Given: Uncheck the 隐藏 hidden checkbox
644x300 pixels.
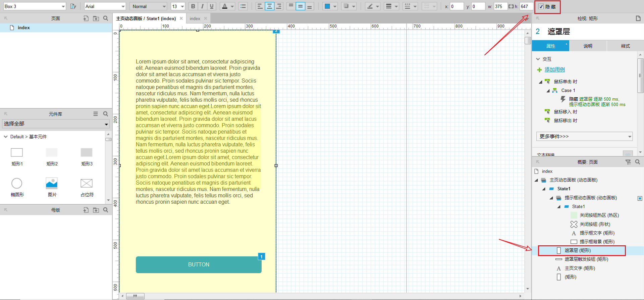Looking at the screenshot, I should (x=541, y=6).
